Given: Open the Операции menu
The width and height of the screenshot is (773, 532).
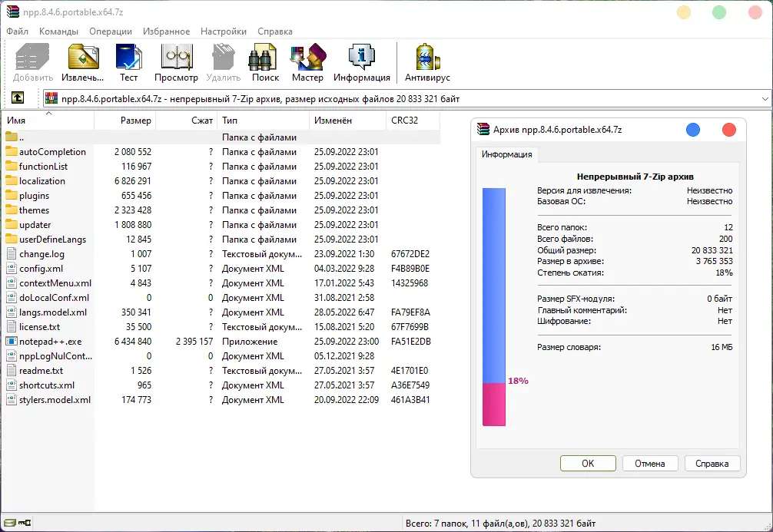Looking at the screenshot, I should tap(111, 31).
